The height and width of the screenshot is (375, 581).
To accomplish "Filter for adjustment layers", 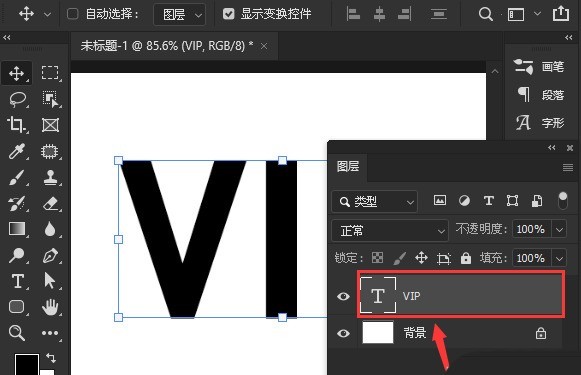I will coord(464,200).
